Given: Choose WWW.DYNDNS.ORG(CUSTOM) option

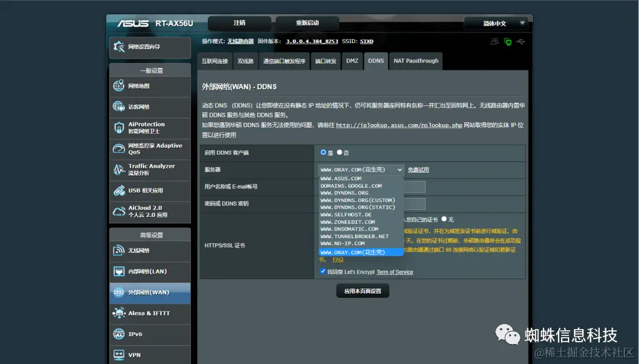Looking at the screenshot, I should tap(361, 200).
